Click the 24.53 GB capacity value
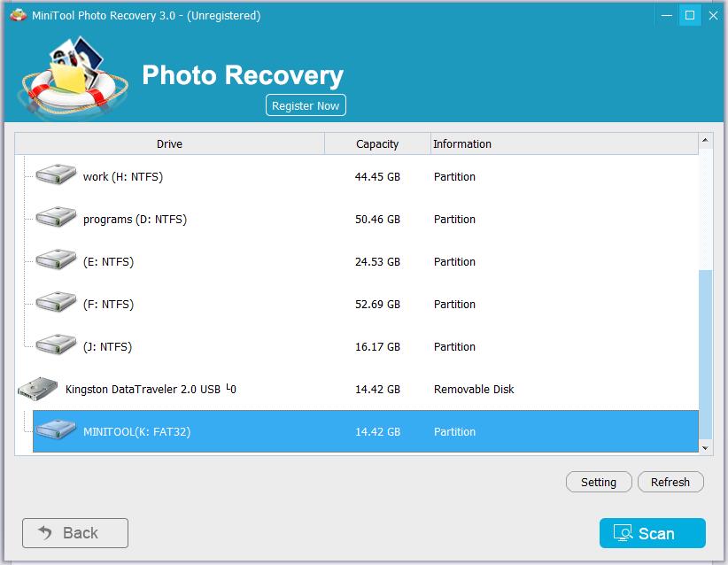Image resolution: width=728 pixels, height=565 pixels. click(377, 262)
